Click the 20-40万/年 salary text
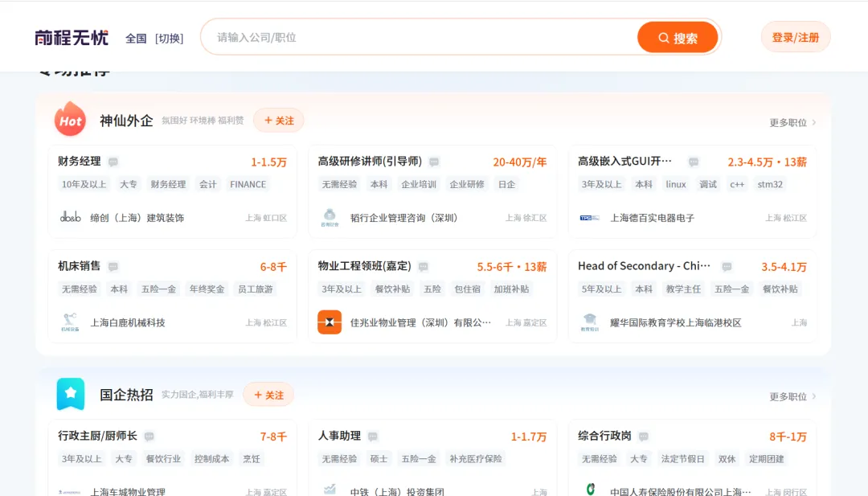The height and width of the screenshot is (496, 868). (x=520, y=162)
